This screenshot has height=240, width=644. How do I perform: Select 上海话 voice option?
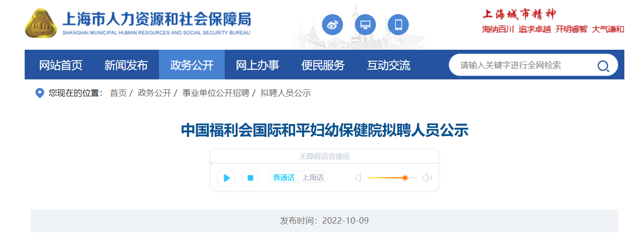point(313,177)
